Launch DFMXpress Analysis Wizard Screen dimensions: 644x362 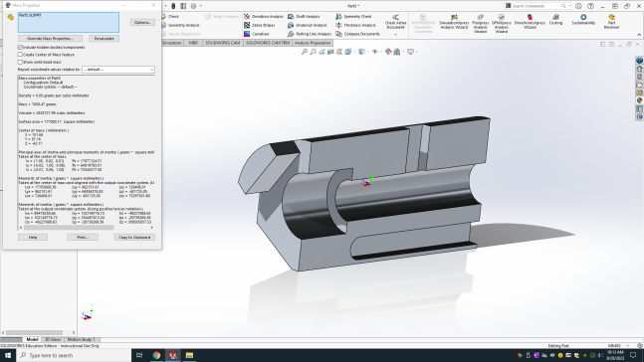click(501, 23)
